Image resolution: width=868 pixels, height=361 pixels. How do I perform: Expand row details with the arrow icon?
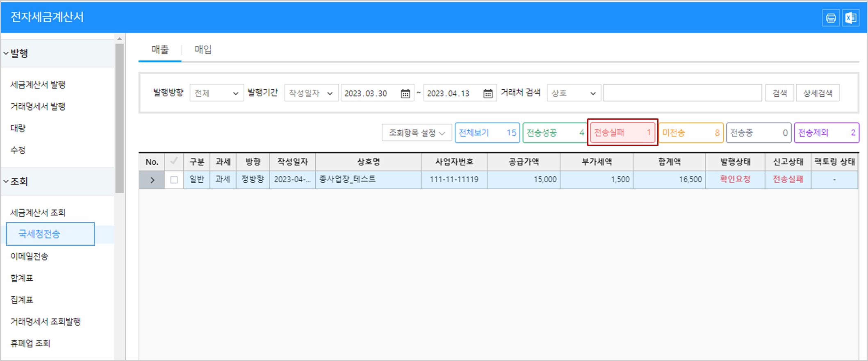click(152, 180)
